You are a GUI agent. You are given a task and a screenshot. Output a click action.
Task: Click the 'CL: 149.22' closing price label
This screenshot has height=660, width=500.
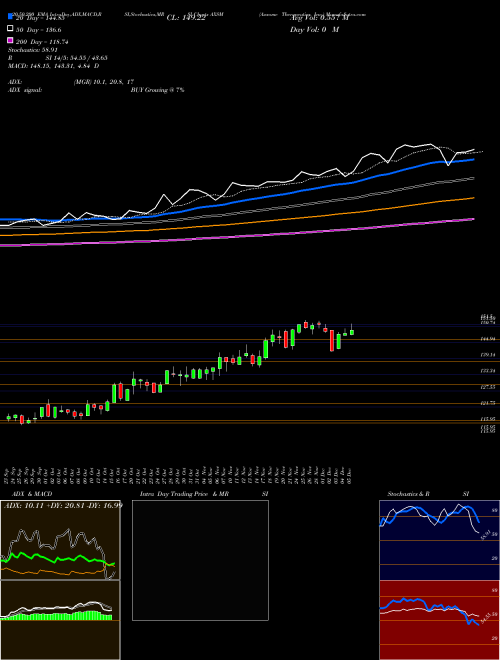coord(186,18)
